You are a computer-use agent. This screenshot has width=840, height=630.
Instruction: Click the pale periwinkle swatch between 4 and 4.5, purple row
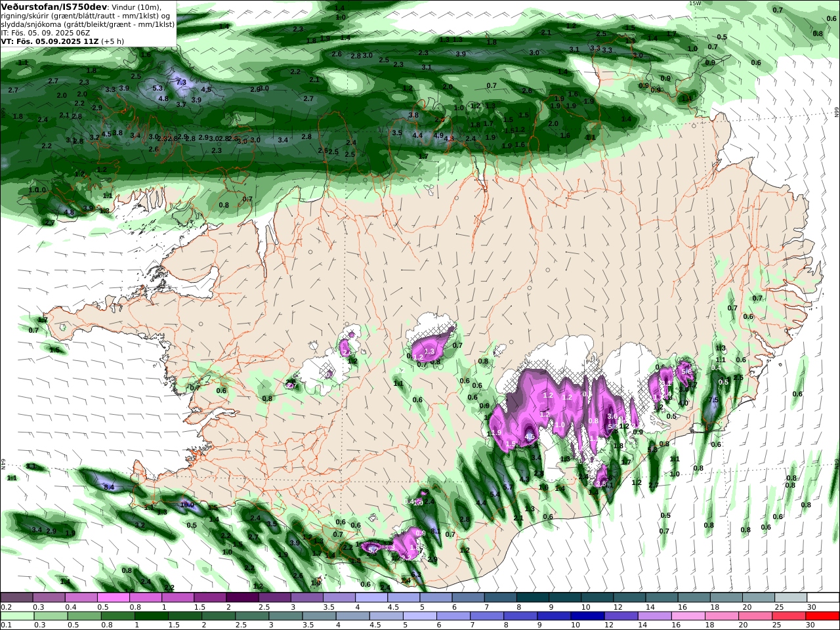pos(371,597)
